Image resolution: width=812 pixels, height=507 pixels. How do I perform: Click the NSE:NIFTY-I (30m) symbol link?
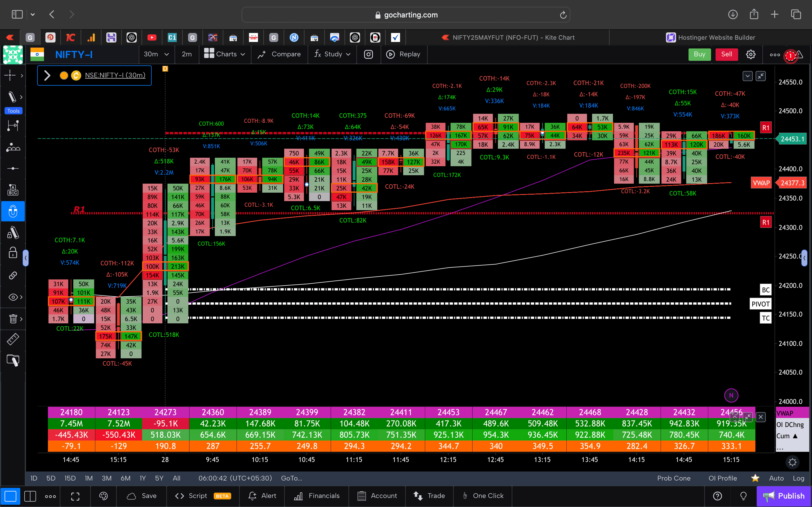pyautogui.click(x=115, y=75)
